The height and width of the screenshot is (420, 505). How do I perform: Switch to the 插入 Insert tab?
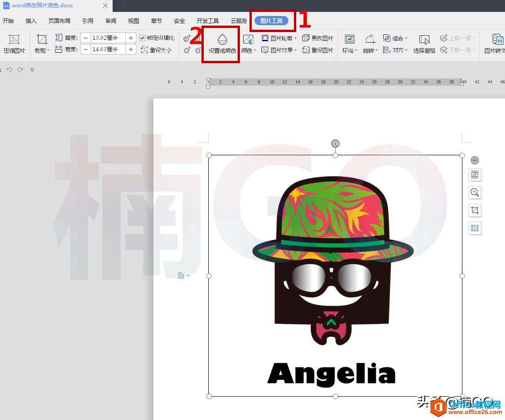click(x=31, y=21)
